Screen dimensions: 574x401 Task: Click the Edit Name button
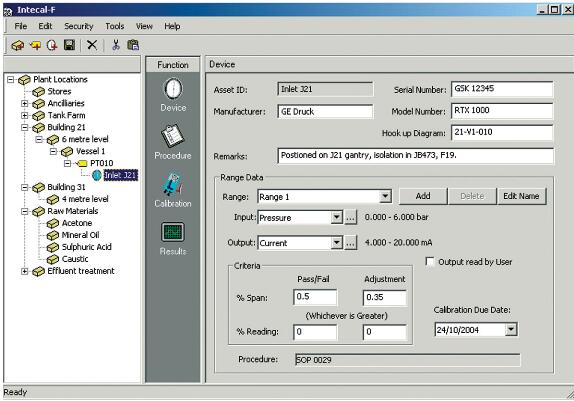521,196
